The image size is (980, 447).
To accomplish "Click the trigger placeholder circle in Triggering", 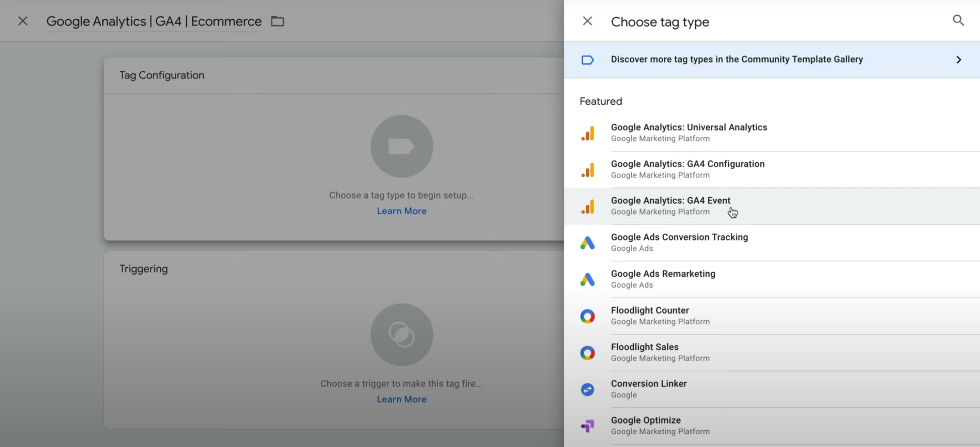I will [402, 334].
